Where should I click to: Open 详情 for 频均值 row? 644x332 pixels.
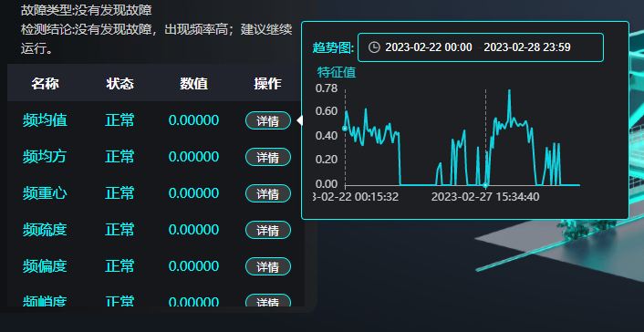[x=268, y=120]
